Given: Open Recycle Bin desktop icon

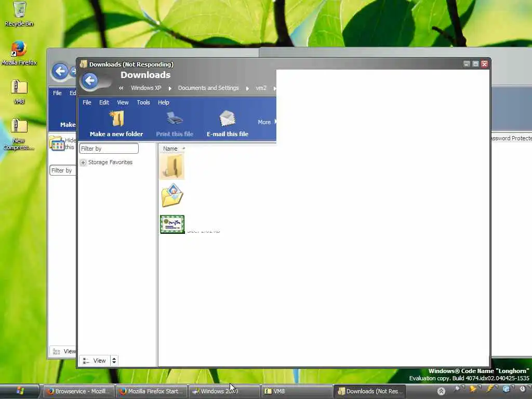Looking at the screenshot, I should tap(19, 14).
